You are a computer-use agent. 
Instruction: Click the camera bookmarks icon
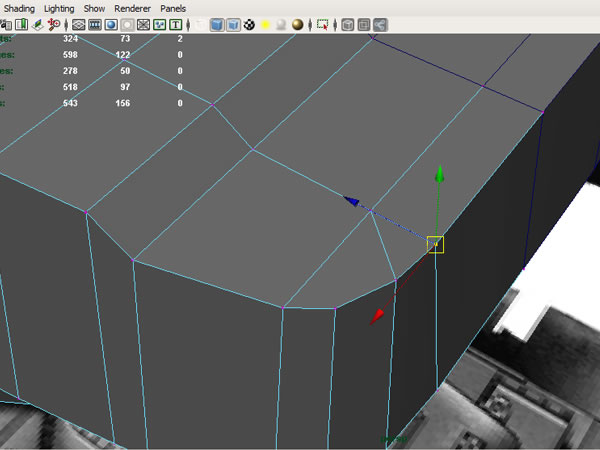[x=21, y=25]
